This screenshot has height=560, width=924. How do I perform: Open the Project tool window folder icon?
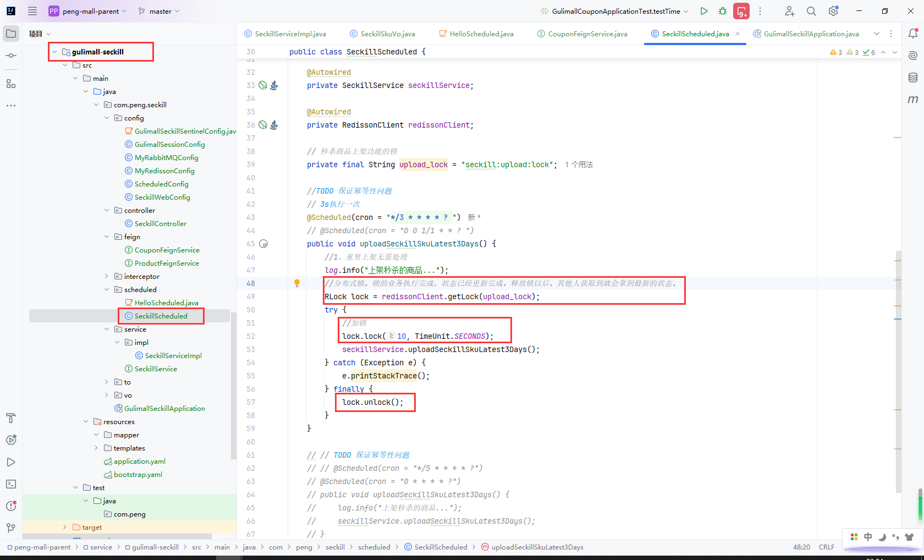click(11, 34)
